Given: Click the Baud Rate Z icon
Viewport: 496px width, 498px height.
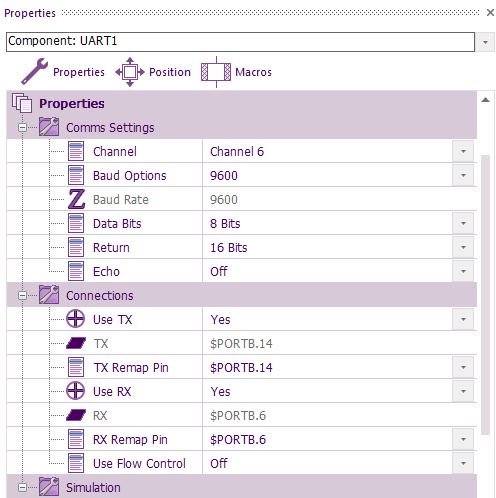Looking at the screenshot, I should tap(76, 199).
